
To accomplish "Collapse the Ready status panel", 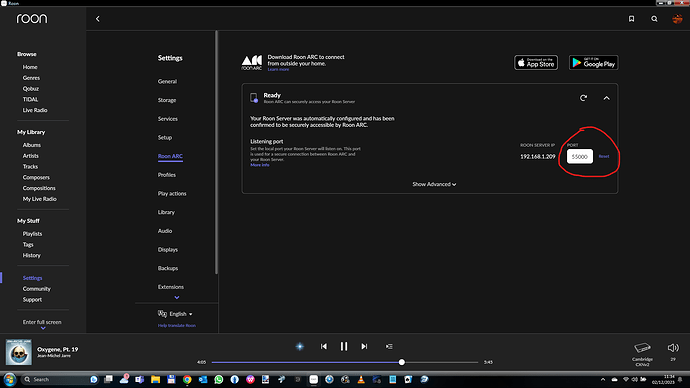I will pos(606,98).
